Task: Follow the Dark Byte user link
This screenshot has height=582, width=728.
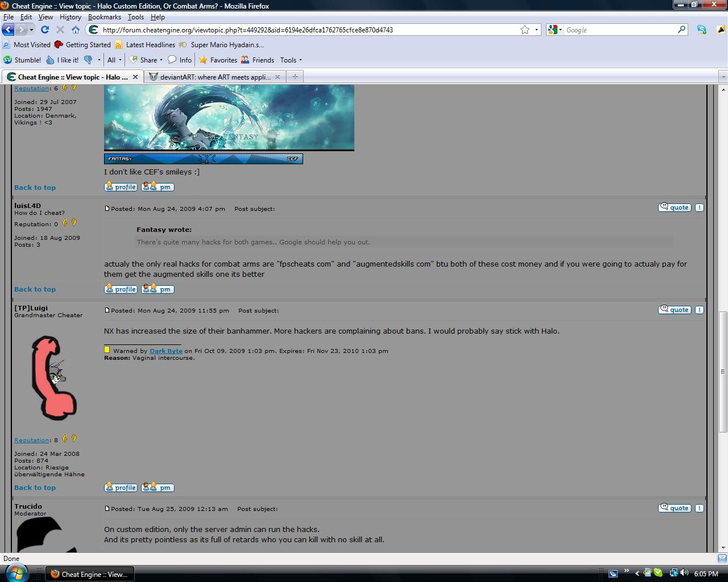Action: [166, 351]
